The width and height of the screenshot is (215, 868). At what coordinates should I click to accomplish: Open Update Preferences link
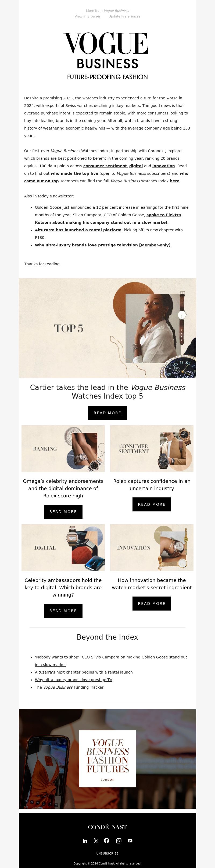pos(124,16)
